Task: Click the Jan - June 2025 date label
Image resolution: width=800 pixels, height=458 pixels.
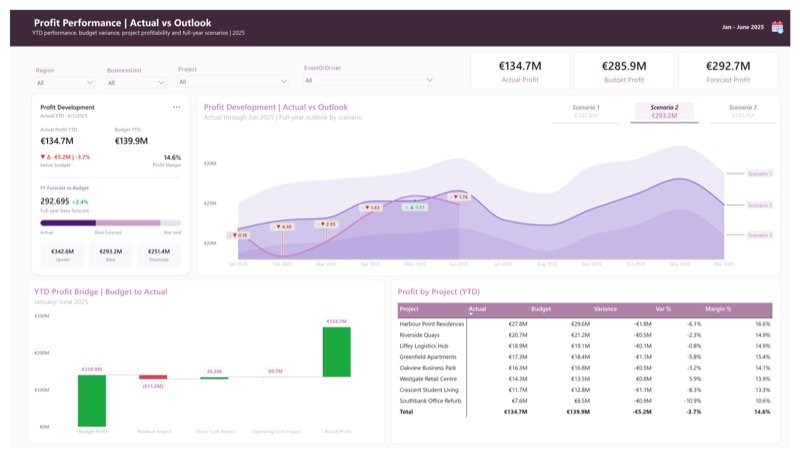Action: pyautogui.click(x=743, y=27)
